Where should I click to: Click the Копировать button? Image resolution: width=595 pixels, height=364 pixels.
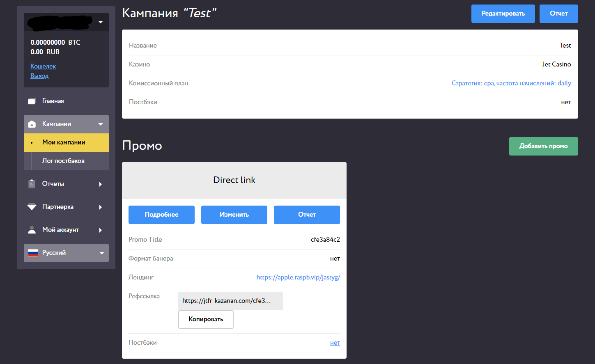click(x=206, y=319)
